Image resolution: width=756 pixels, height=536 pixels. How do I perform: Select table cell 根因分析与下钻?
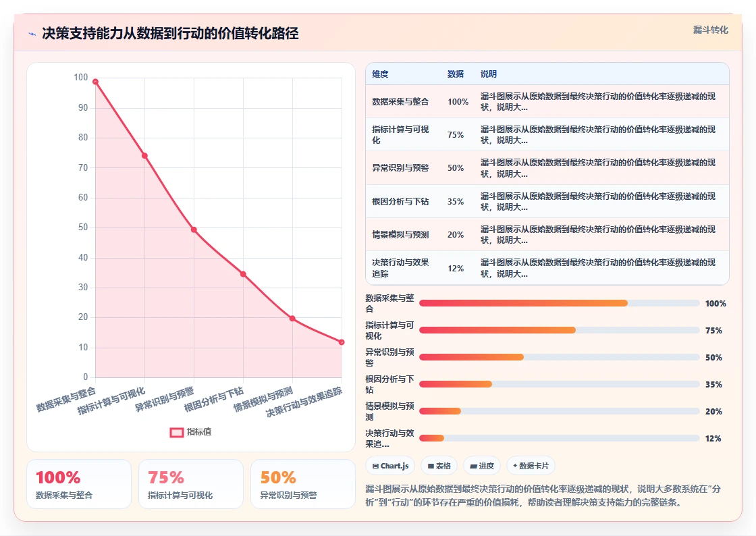coord(400,201)
